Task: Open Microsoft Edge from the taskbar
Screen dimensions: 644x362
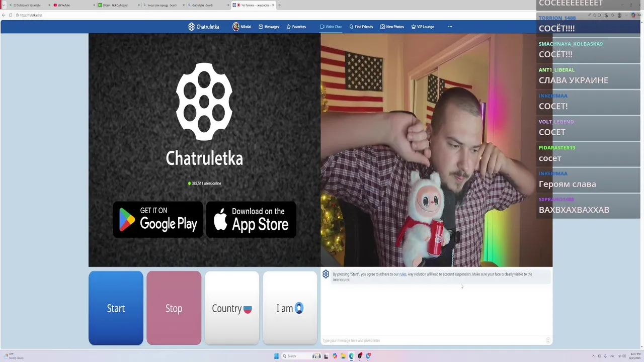Action: [351, 356]
